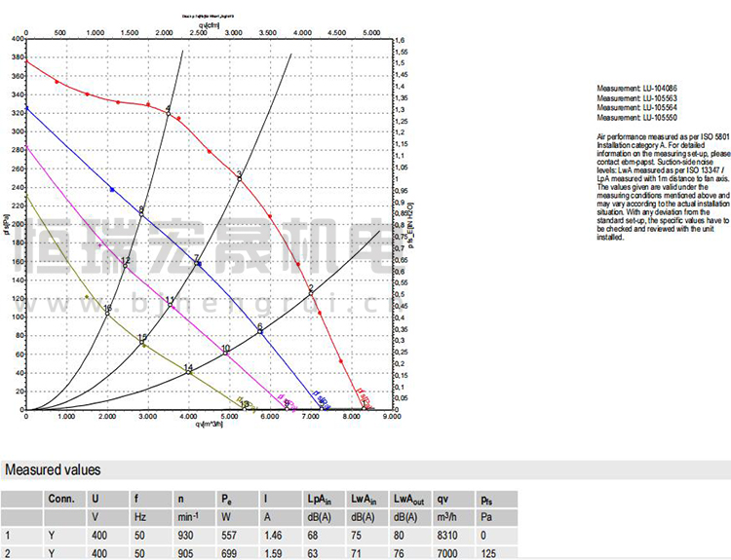Click operating point 15 on olive curve

coord(142,342)
